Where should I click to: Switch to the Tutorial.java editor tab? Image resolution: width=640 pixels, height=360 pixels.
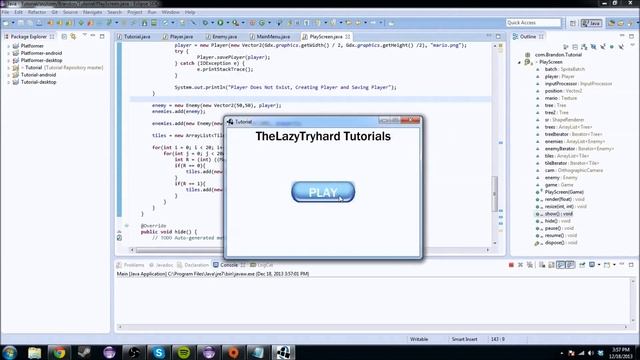[134, 37]
